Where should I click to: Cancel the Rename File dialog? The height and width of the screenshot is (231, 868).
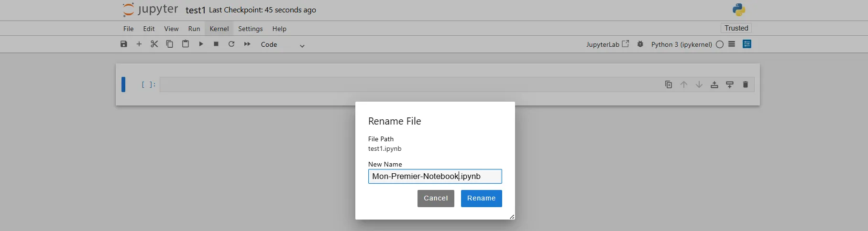pyautogui.click(x=436, y=199)
